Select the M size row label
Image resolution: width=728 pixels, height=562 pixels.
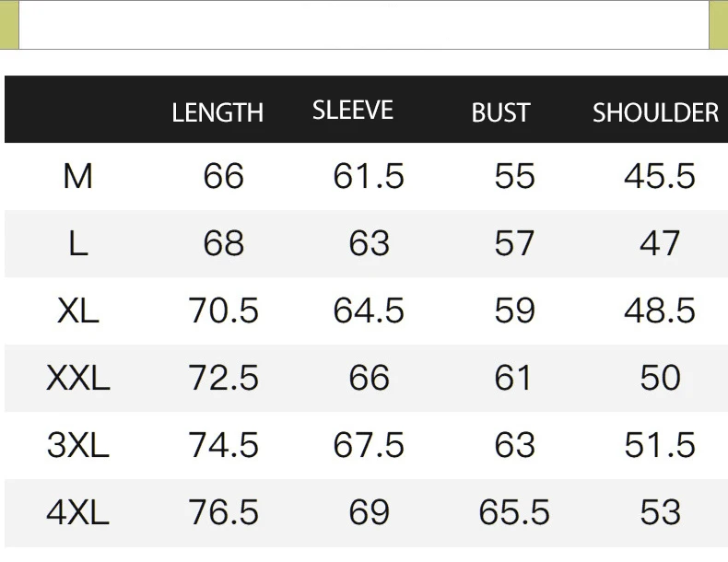coord(78,176)
